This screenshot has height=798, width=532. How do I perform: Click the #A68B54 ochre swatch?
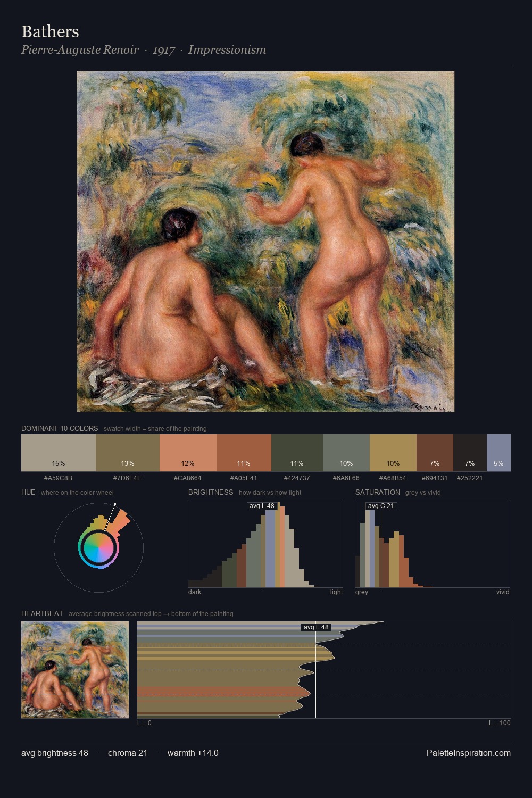(393, 453)
